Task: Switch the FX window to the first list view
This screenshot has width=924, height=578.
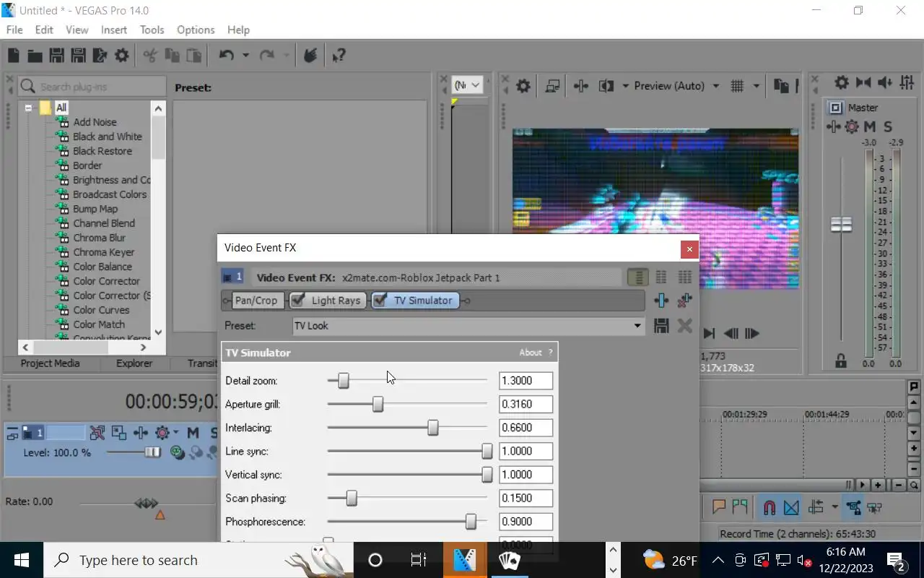Action: pos(637,277)
